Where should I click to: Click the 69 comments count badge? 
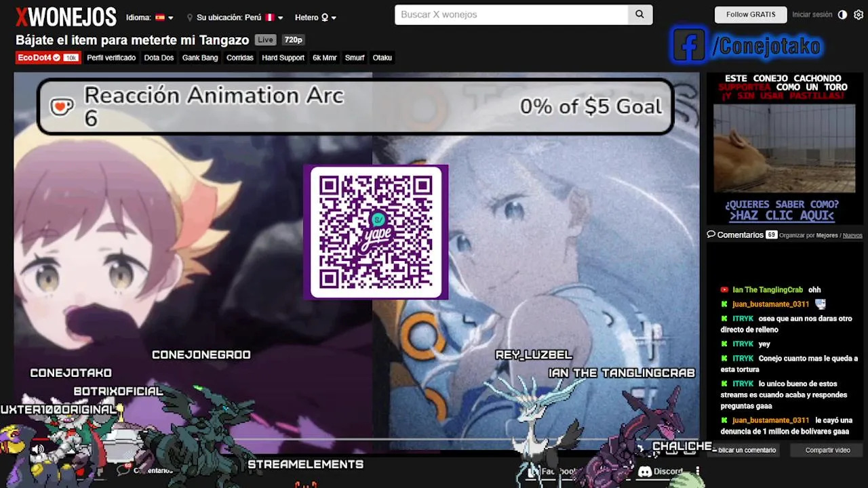click(x=771, y=235)
